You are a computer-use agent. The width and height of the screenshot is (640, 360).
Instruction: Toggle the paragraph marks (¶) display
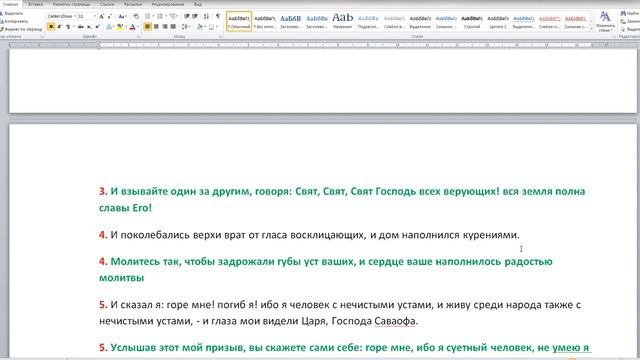[x=218, y=16]
